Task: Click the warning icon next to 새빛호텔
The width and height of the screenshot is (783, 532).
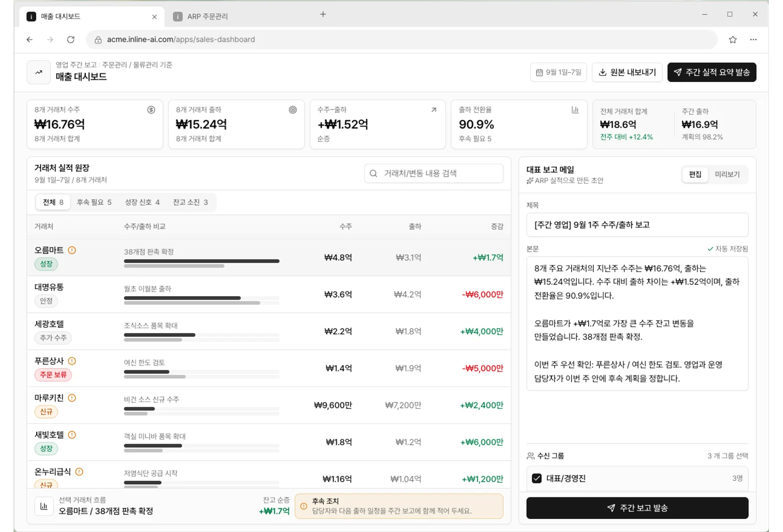Action: click(72, 435)
